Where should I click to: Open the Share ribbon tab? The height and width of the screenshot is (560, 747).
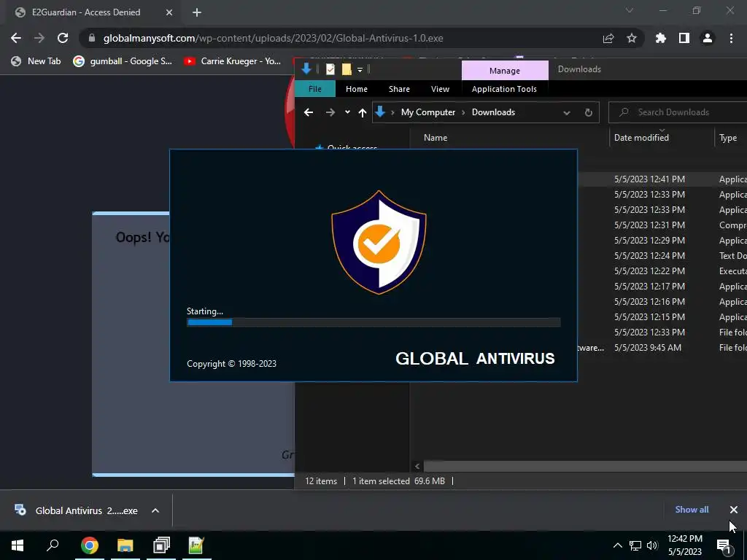click(x=399, y=89)
